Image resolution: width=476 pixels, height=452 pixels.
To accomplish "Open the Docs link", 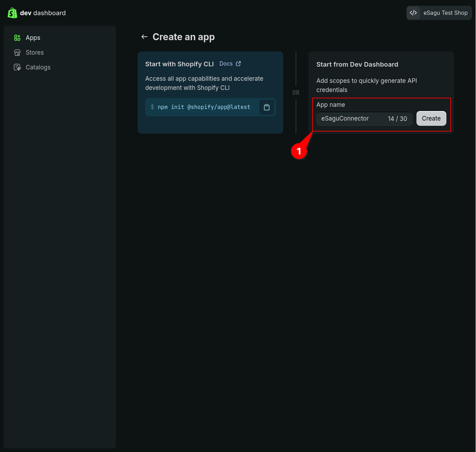I will pyautogui.click(x=226, y=64).
